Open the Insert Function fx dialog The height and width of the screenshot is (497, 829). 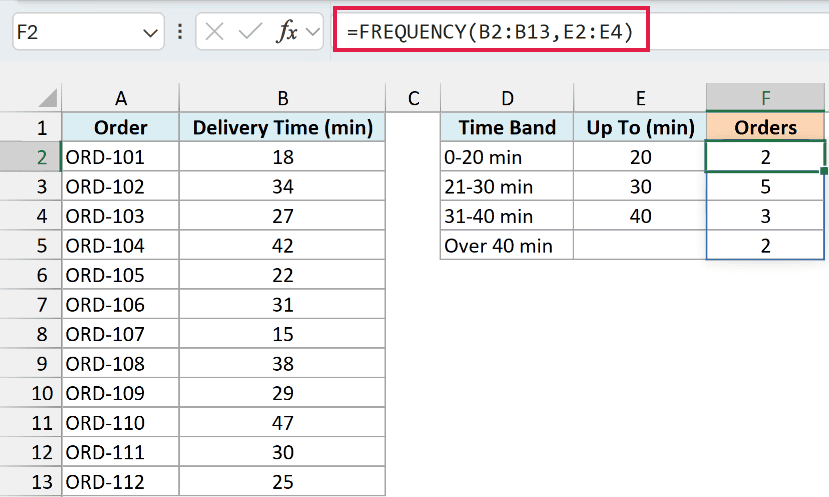[x=287, y=32]
